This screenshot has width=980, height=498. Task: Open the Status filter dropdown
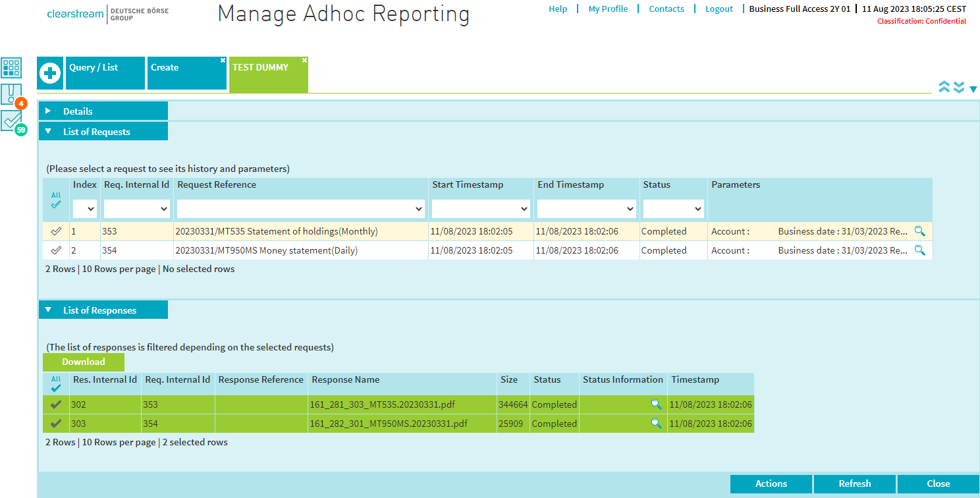(x=673, y=208)
